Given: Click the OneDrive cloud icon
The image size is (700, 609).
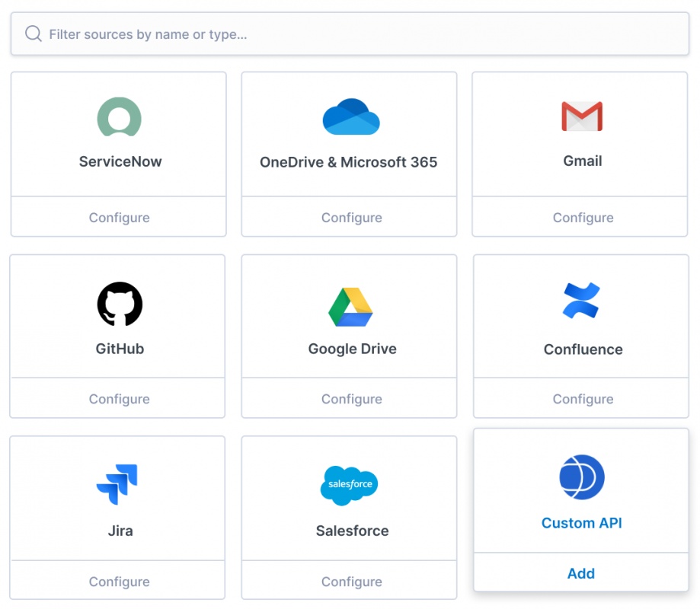Looking at the screenshot, I should 350,116.
